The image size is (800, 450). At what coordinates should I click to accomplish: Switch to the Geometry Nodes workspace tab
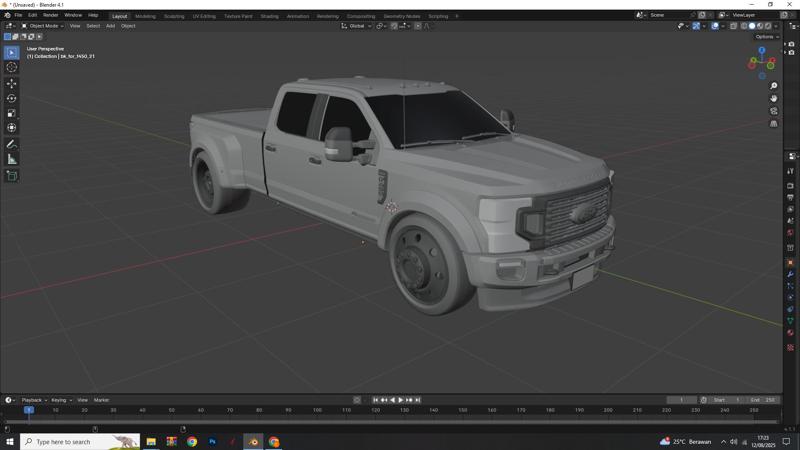pos(402,16)
